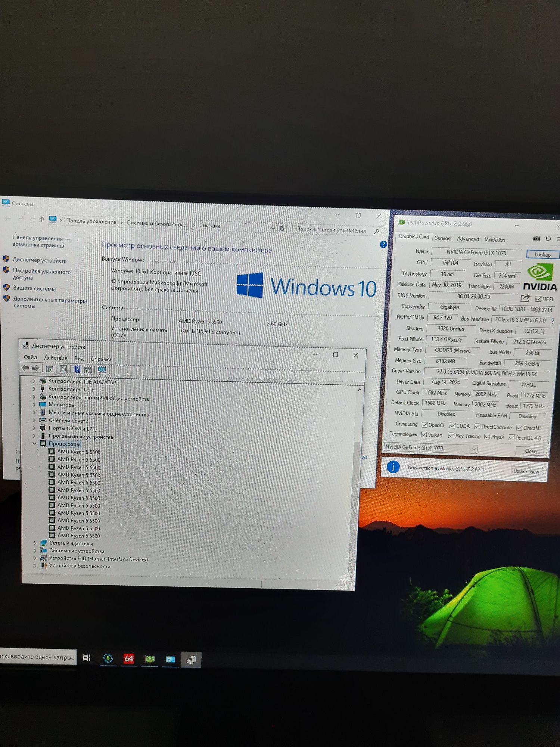Open Защита системы link
The width and height of the screenshot is (560, 747).
[34, 288]
